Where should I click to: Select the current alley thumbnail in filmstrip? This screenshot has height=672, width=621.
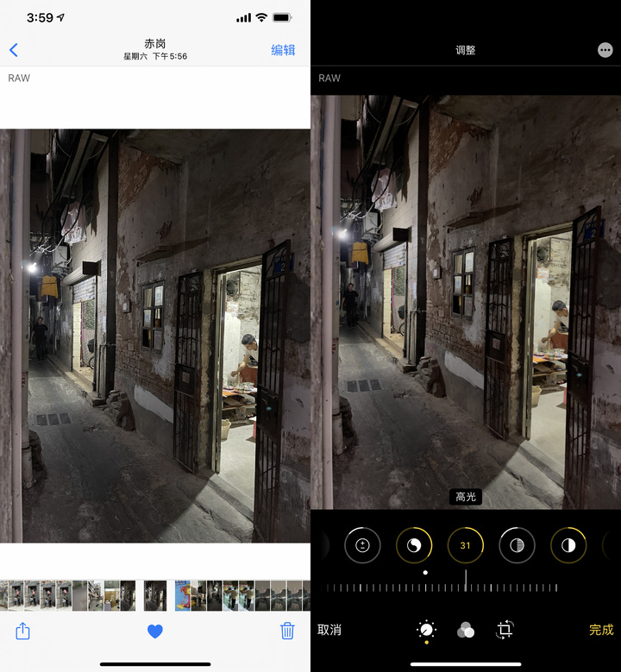click(x=155, y=596)
